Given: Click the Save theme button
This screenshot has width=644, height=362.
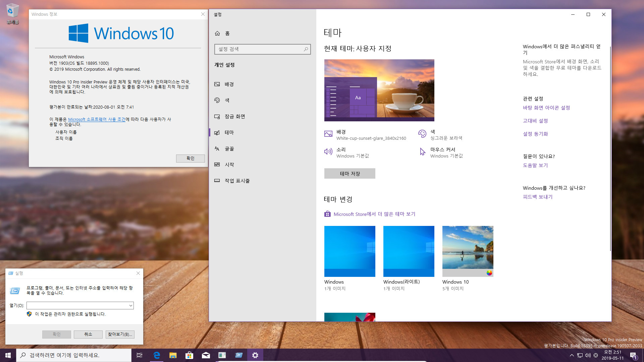Looking at the screenshot, I should (x=350, y=174).
